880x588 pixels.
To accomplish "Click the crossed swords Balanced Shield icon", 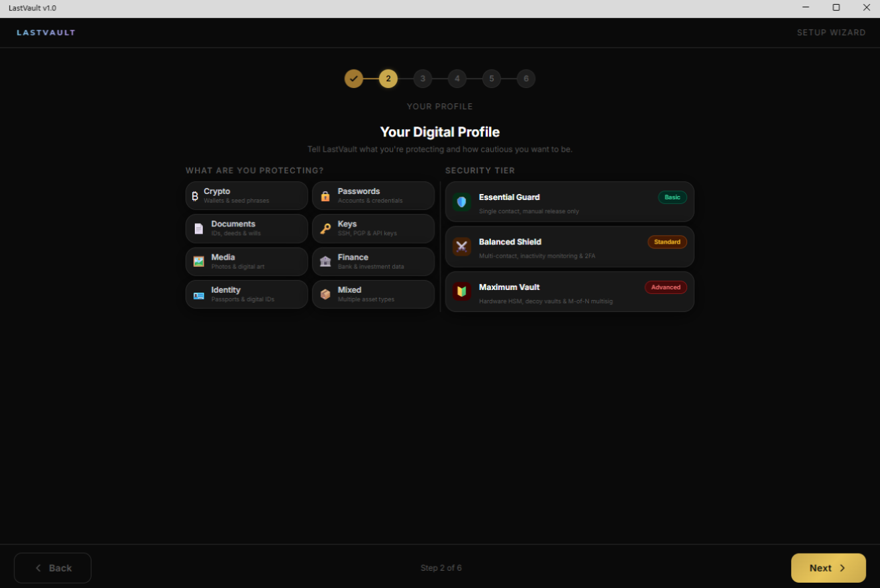I will coord(462,246).
